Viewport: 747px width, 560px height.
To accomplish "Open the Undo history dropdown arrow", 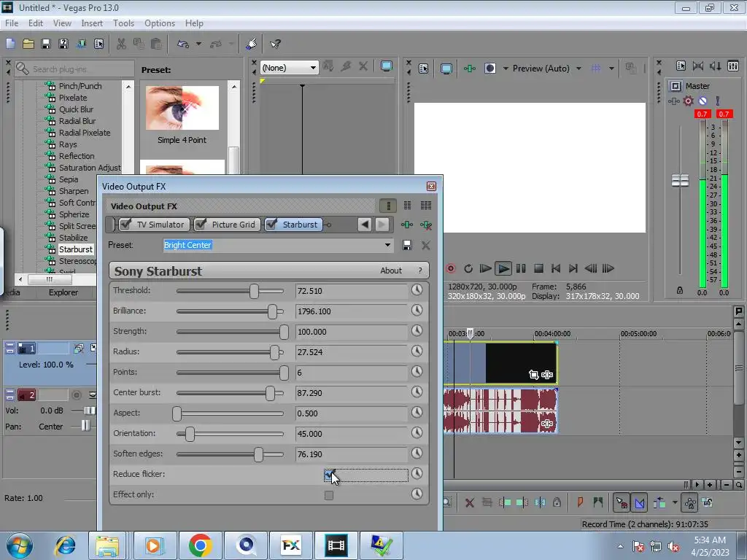I will (198, 44).
